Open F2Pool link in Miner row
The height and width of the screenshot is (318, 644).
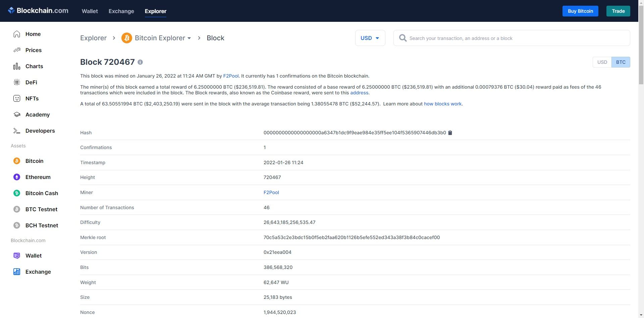(271, 192)
